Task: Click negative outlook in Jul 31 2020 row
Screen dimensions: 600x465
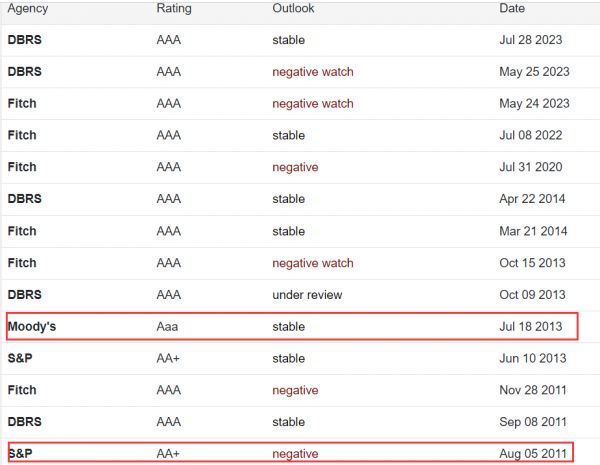Action: coord(295,167)
